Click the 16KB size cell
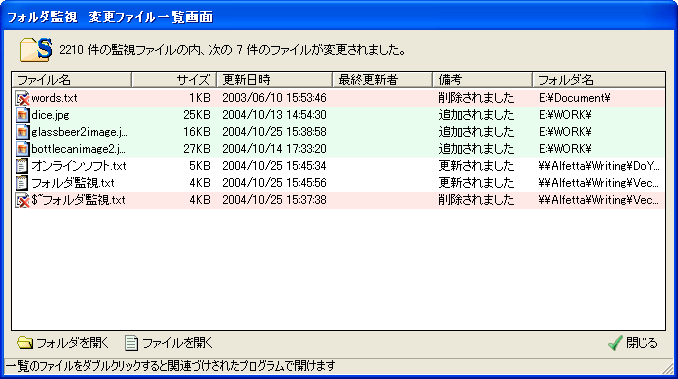This screenshot has height=379, width=678. pos(197,132)
